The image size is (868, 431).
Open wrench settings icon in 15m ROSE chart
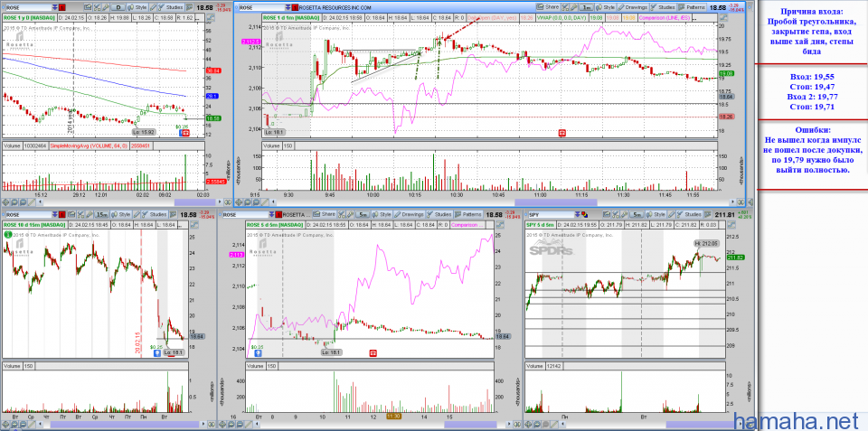click(90, 214)
